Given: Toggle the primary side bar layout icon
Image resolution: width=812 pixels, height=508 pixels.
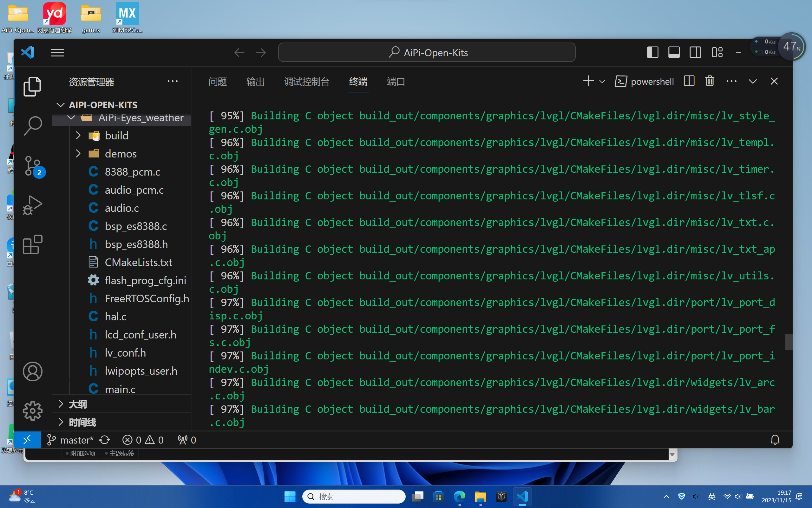Looking at the screenshot, I should [x=652, y=52].
